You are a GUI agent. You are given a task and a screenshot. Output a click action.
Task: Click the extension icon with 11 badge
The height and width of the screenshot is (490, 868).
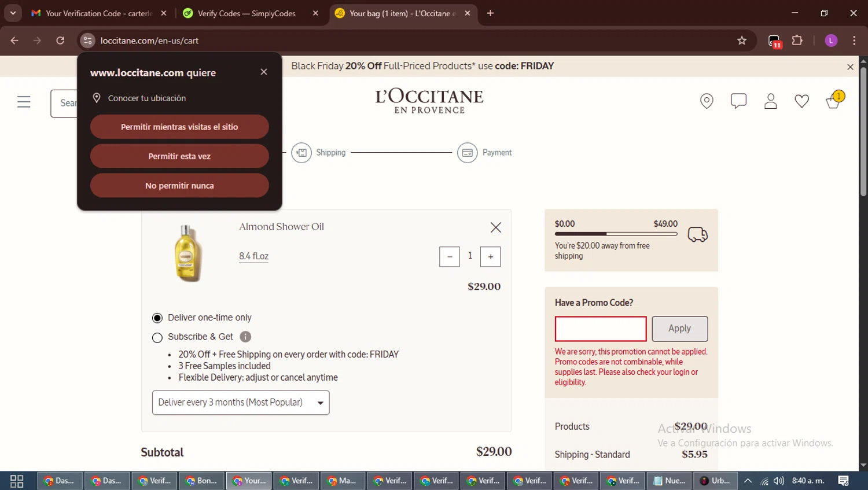(775, 41)
